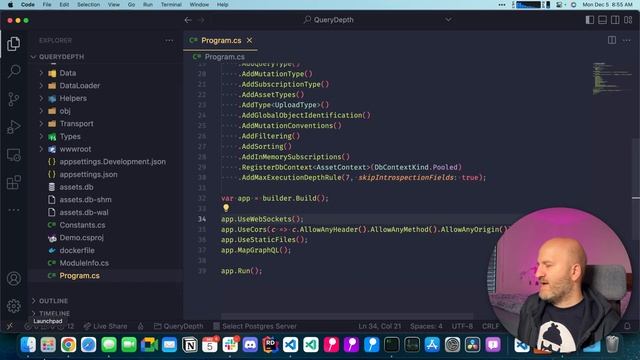Open Finder from the dock
This screenshot has width=640, height=360.
pyautogui.click(x=28, y=345)
